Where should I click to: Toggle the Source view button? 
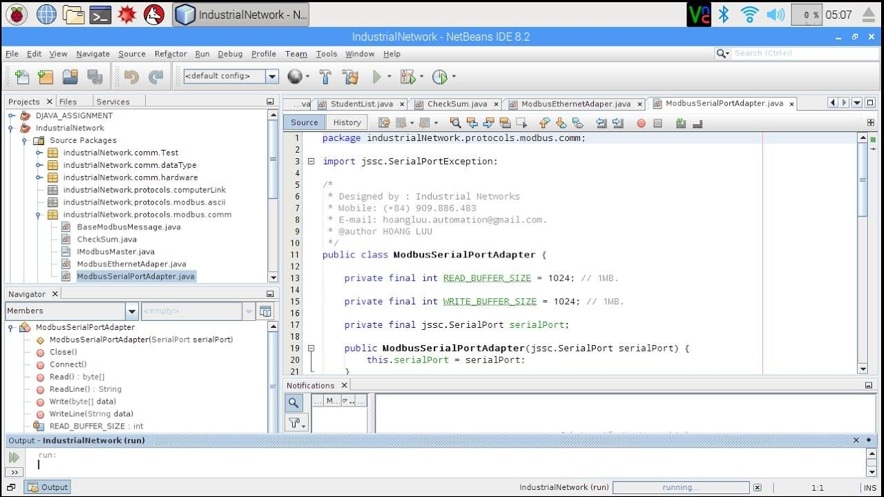tap(304, 123)
